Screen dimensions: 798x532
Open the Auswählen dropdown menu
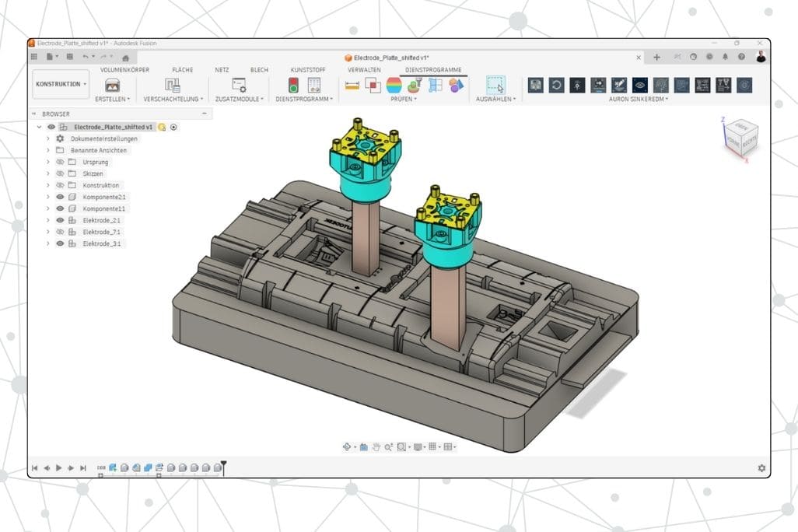click(x=495, y=100)
